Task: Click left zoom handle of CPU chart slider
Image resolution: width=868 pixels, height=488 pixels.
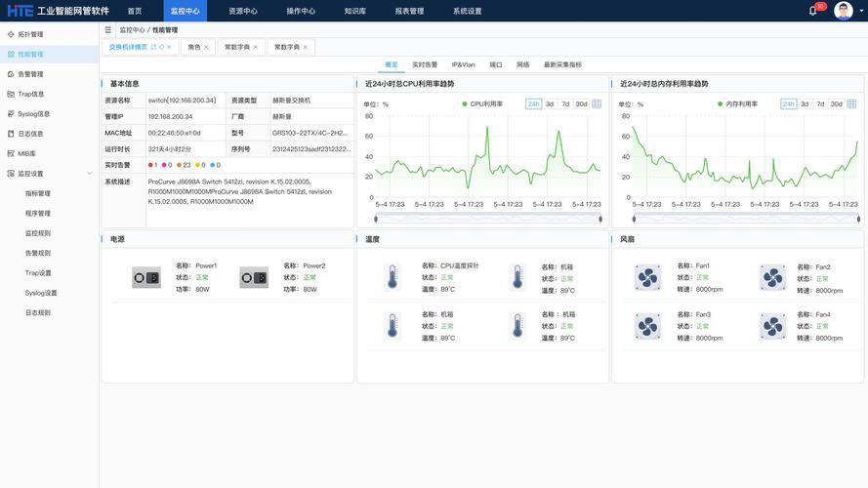Action: (x=376, y=219)
